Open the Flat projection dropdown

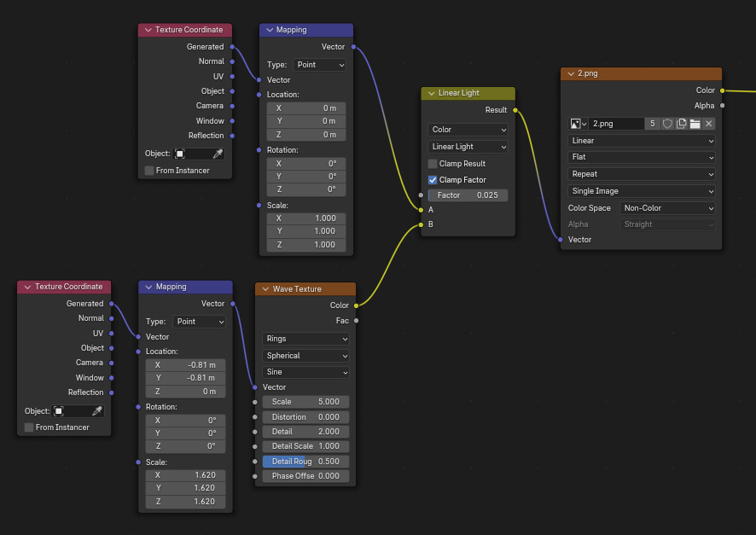(x=642, y=157)
